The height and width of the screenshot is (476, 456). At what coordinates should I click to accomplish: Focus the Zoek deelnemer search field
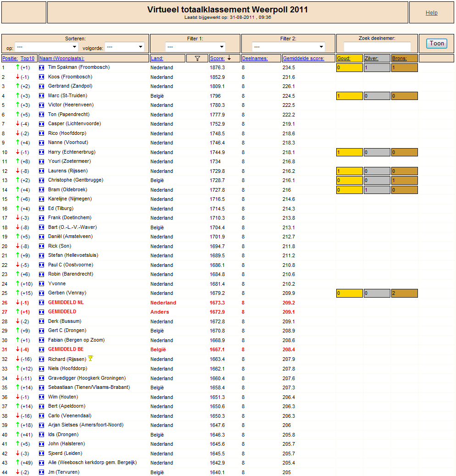[x=377, y=47]
